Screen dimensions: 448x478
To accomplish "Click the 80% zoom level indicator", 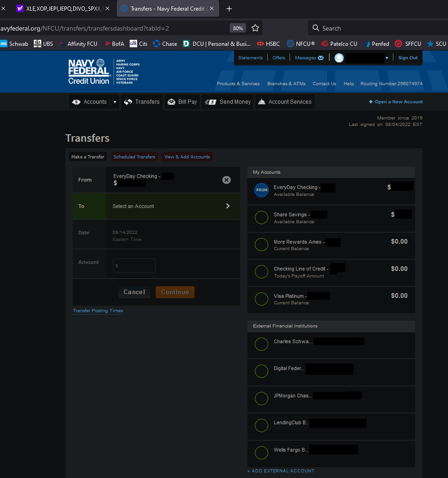I will [238, 28].
